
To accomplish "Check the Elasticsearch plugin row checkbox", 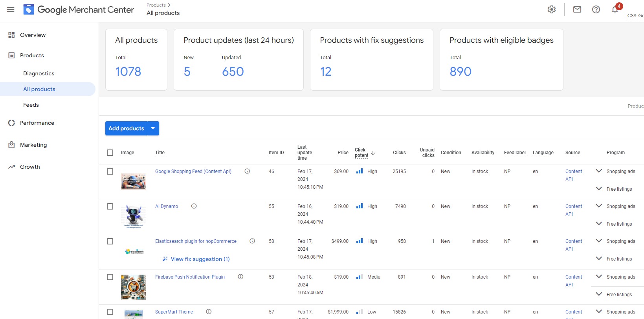I will tap(110, 241).
